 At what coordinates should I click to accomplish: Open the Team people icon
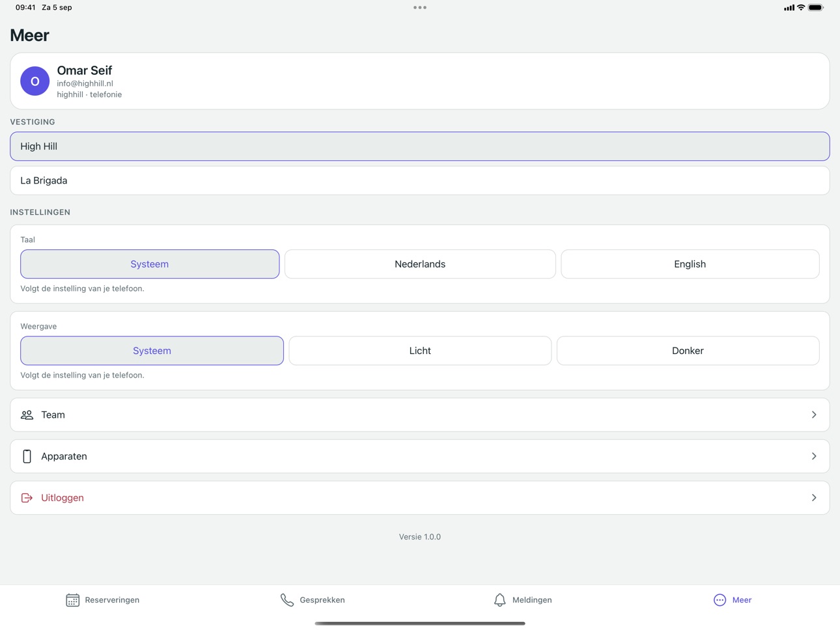[x=27, y=415]
